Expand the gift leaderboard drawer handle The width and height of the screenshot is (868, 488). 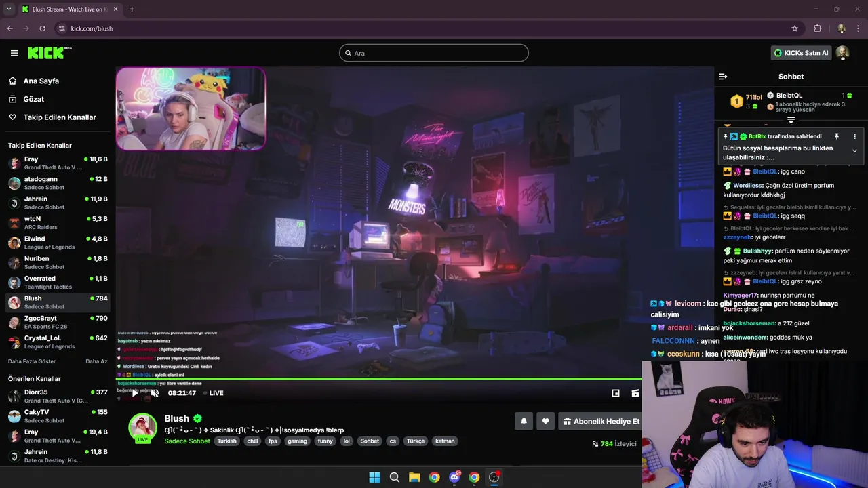pyautogui.click(x=791, y=120)
